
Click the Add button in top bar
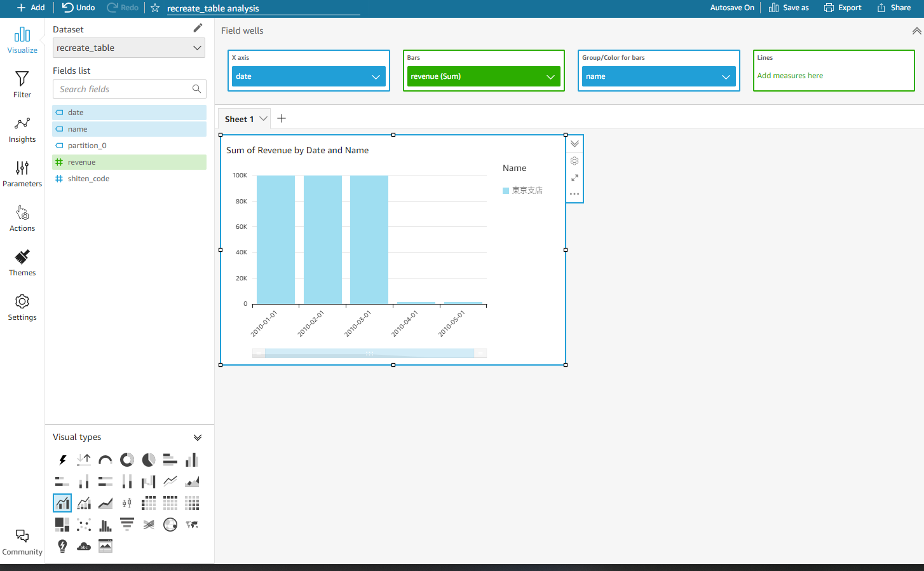[31, 8]
